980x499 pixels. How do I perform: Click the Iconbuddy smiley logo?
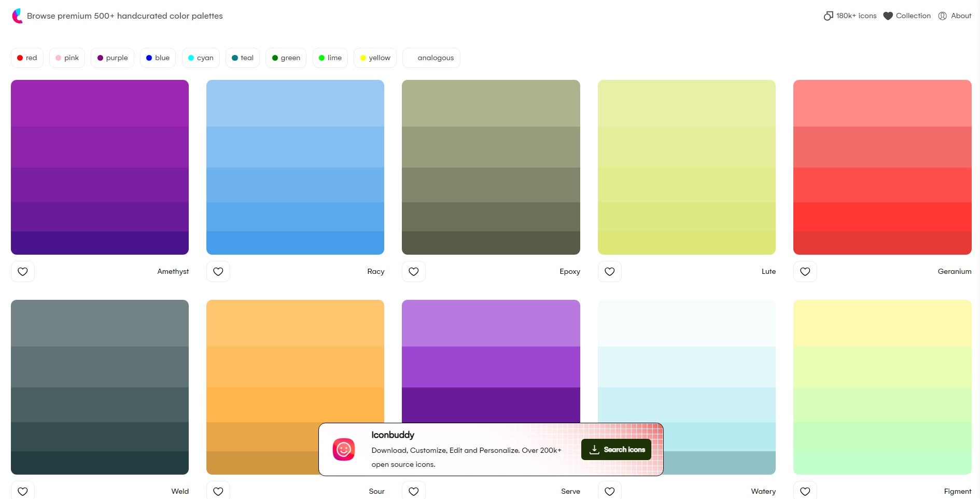tap(344, 450)
